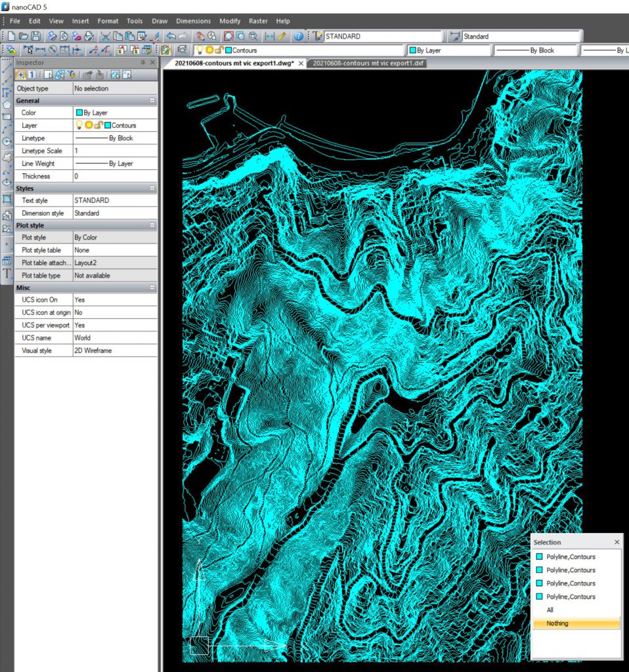Viewport: 629px width, 672px height.
Task: Choose Nothing in the Selection popup
Action: 557,623
